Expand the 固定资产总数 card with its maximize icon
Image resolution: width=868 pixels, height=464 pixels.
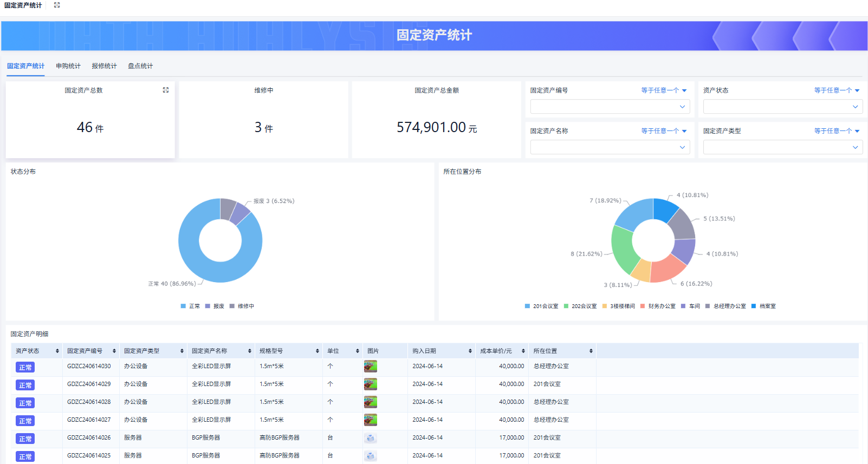166,90
